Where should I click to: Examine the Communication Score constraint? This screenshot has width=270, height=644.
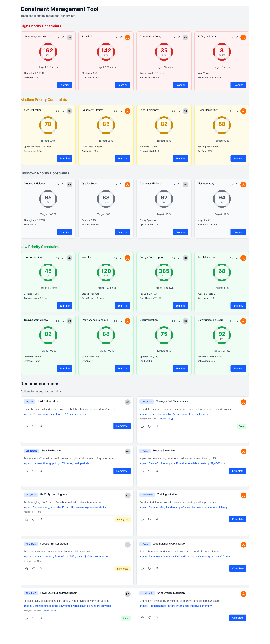tap(239, 369)
